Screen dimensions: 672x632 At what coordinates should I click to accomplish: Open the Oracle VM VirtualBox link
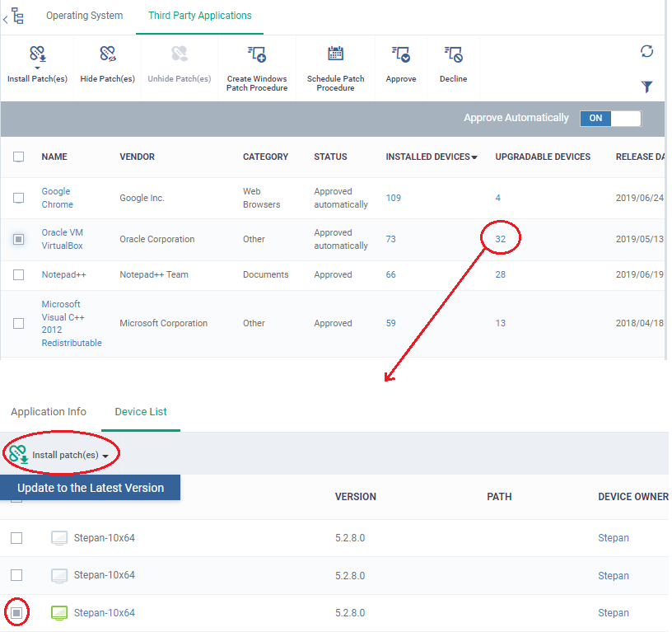[62, 239]
